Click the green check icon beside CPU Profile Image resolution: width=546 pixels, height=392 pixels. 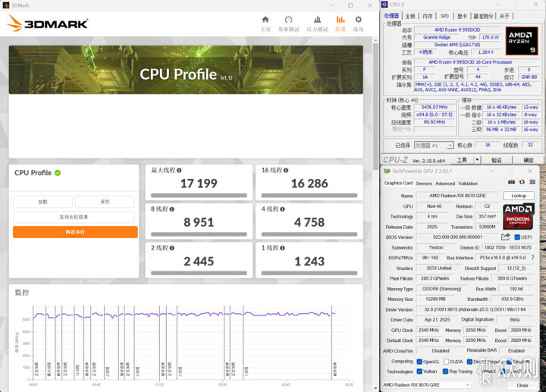(58, 173)
